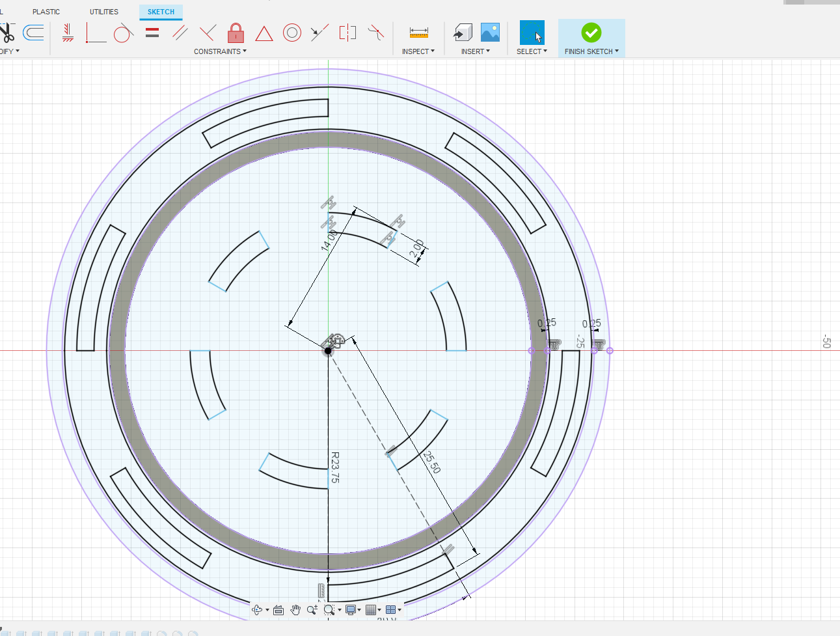This screenshot has height=636, width=840.
Task: Switch to the UTILITIES tab
Action: tap(103, 11)
